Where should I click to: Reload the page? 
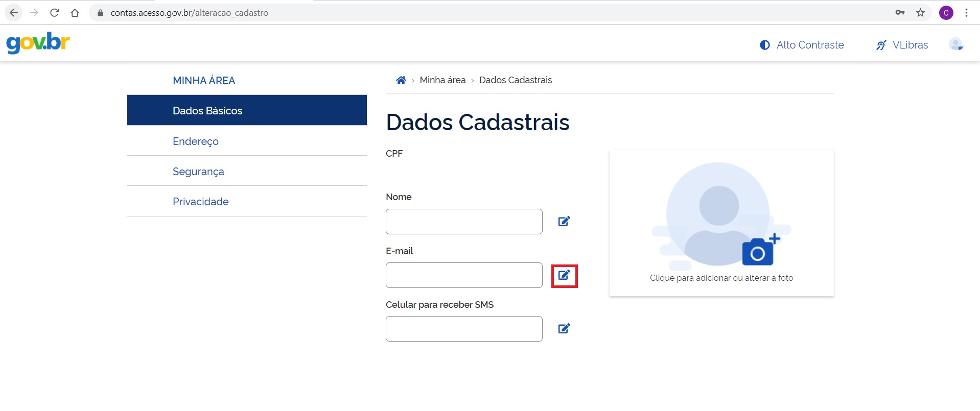55,13
